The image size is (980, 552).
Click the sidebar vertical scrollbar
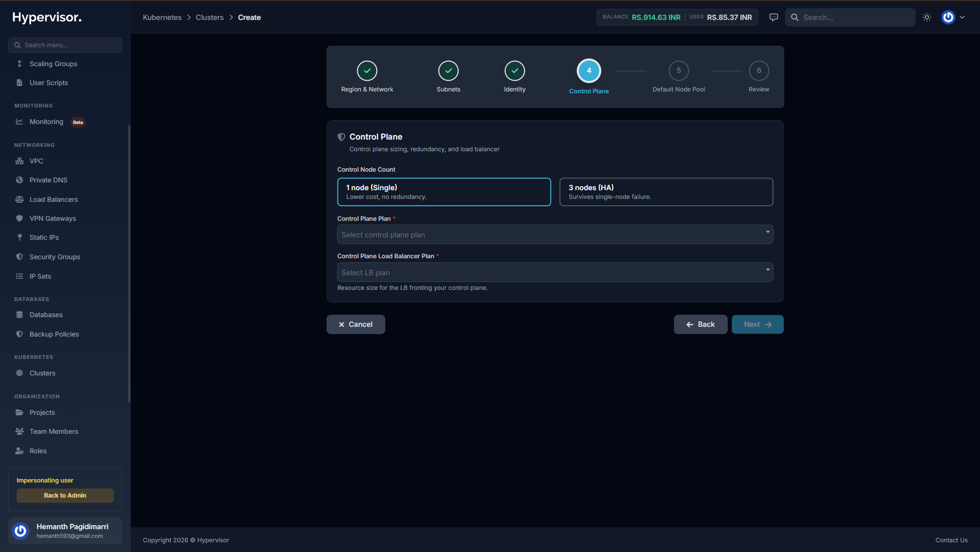pyautogui.click(x=129, y=263)
